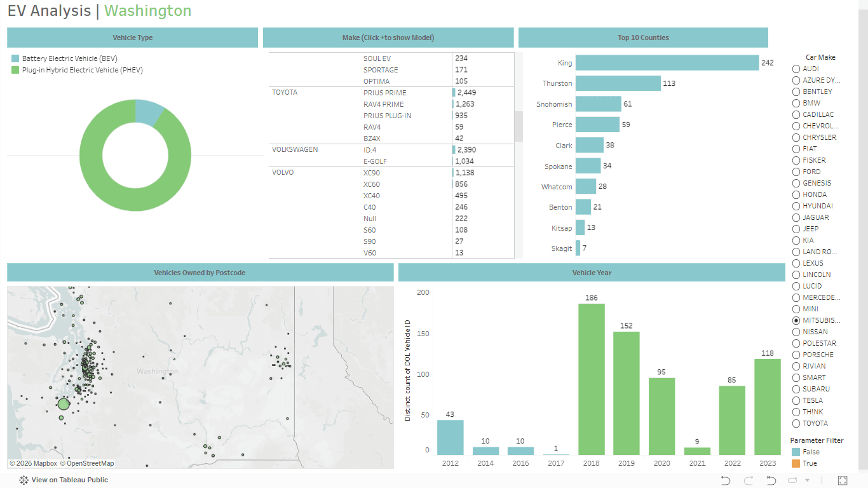Select the LEXUS radio button
Image resolution: width=868 pixels, height=488 pixels.
coord(796,263)
